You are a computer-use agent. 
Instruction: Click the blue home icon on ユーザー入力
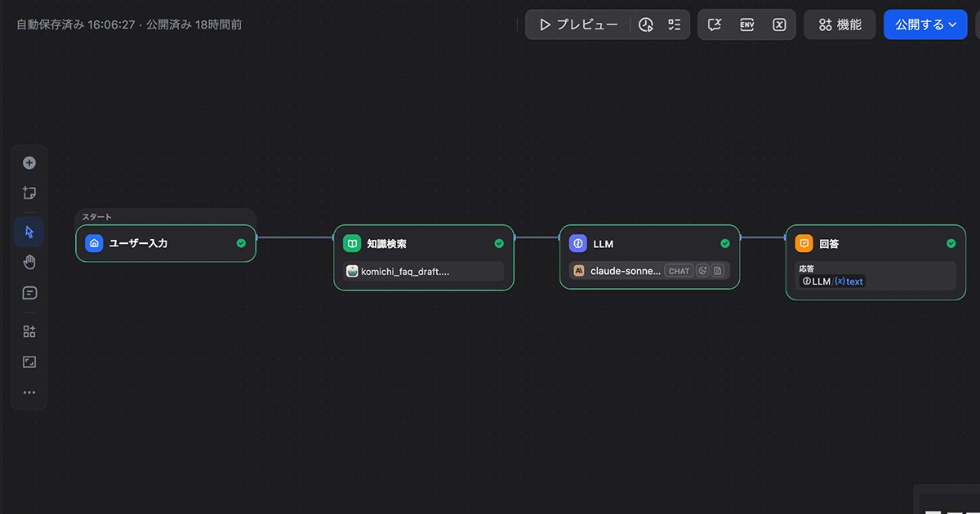pos(94,243)
